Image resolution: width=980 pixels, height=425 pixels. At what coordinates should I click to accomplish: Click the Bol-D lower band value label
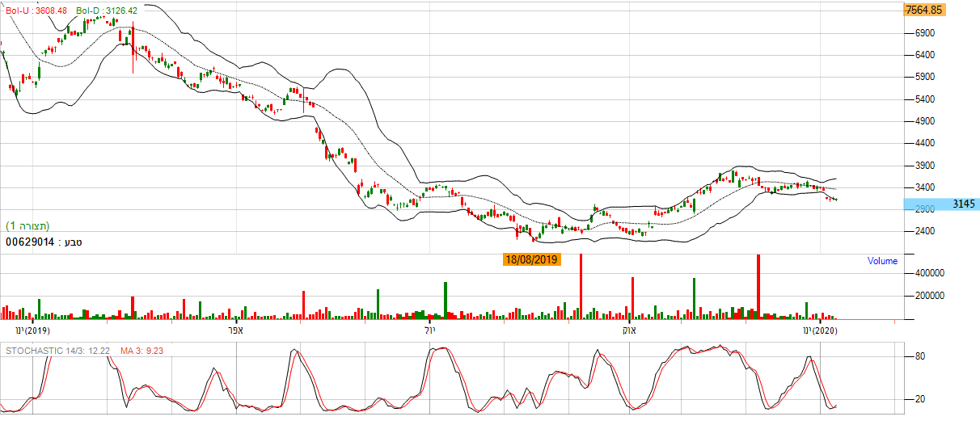pos(107,11)
